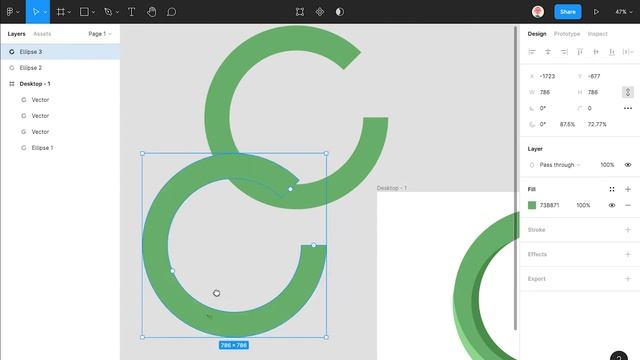The height and width of the screenshot is (360, 640).
Task: Select the Text tool
Action: [x=131, y=12]
